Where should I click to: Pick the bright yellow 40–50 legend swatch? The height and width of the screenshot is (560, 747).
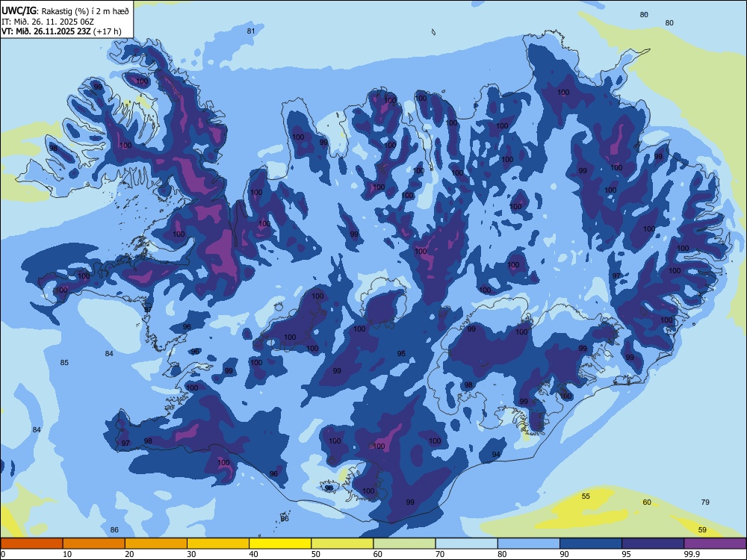click(280, 544)
